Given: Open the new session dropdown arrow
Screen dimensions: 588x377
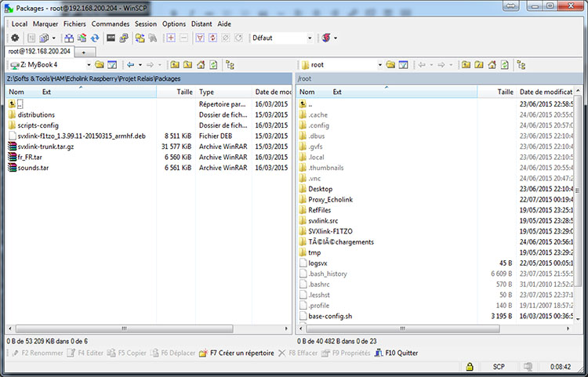Looking at the screenshot, I should click(336, 38).
